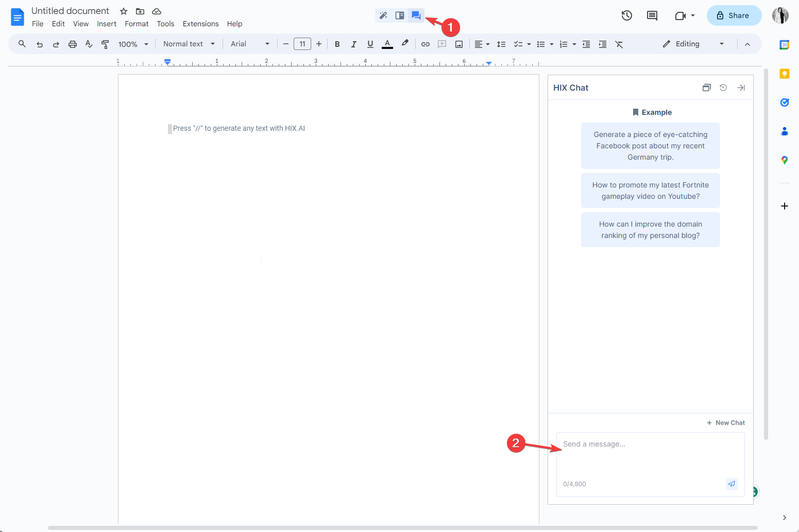Open HIX chat history icon
The width and height of the screenshot is (799, 532).
[x=723, y=88]
